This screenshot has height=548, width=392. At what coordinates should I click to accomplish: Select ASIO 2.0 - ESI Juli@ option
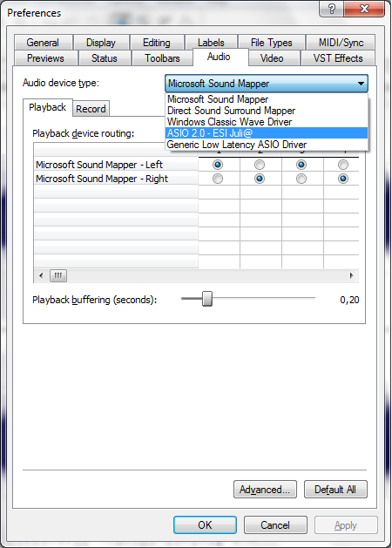[267, 133]
